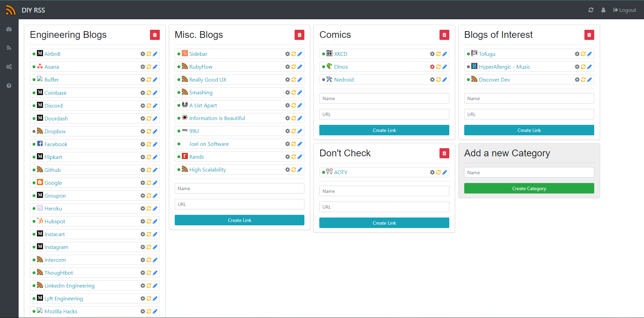Delete the Engineering Blogs category

point(155,35)
